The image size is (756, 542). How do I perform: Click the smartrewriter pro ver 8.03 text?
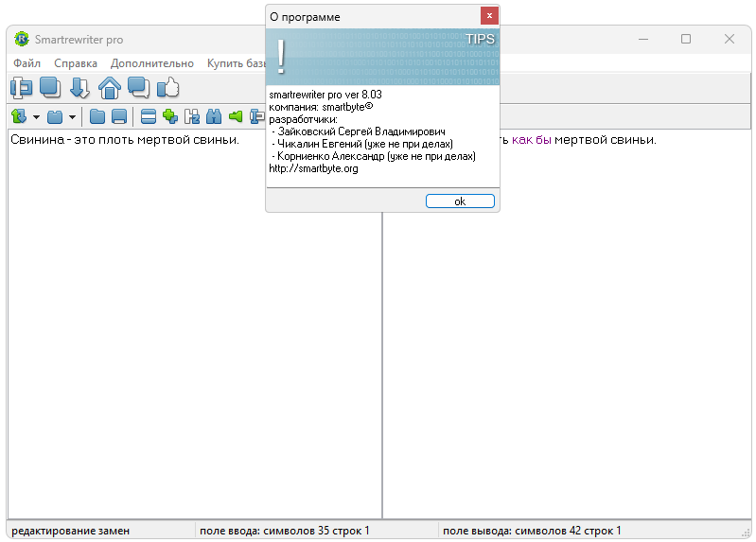[325, 94]
